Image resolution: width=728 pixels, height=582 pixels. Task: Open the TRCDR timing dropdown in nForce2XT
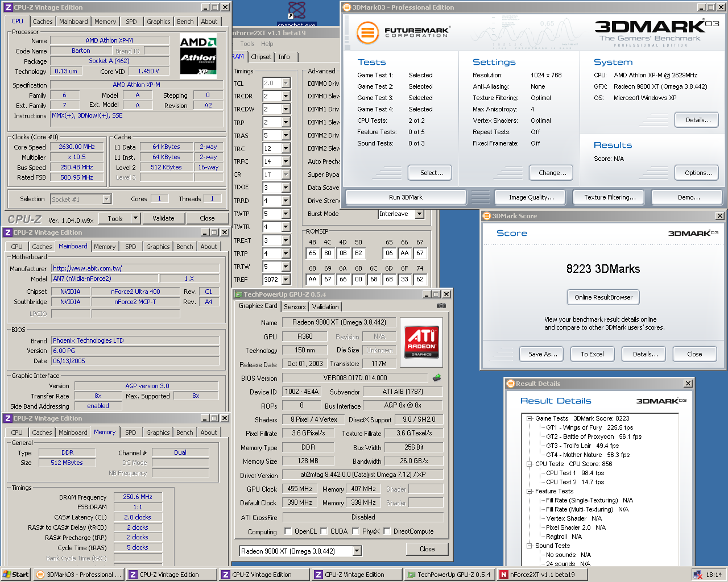point(286,96)
